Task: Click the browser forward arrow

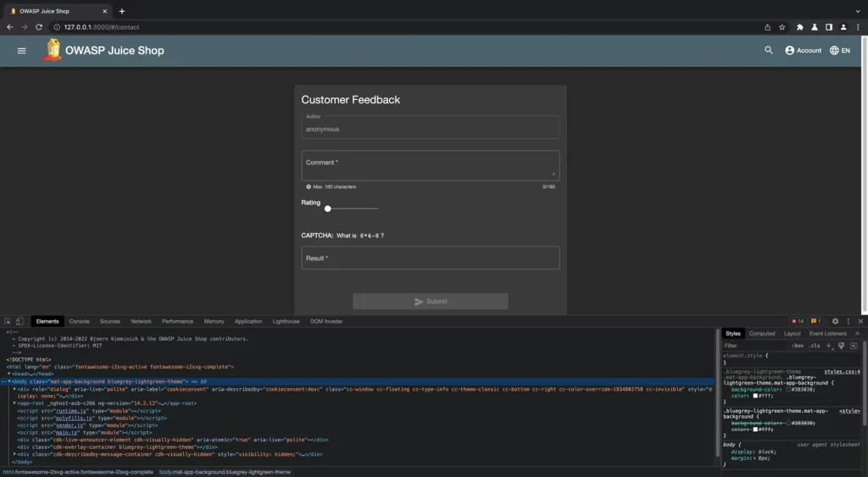Action: (25, 27)
